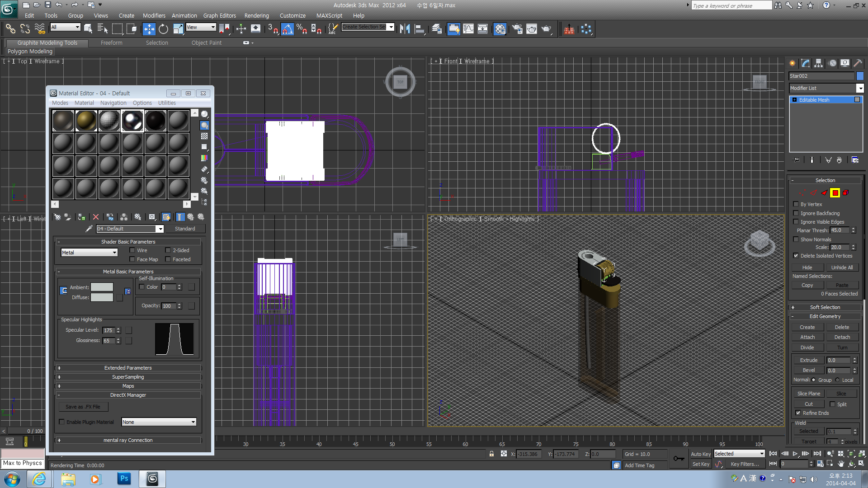
Task: Activate the Select and Link tool
Action: pos(10,29)
